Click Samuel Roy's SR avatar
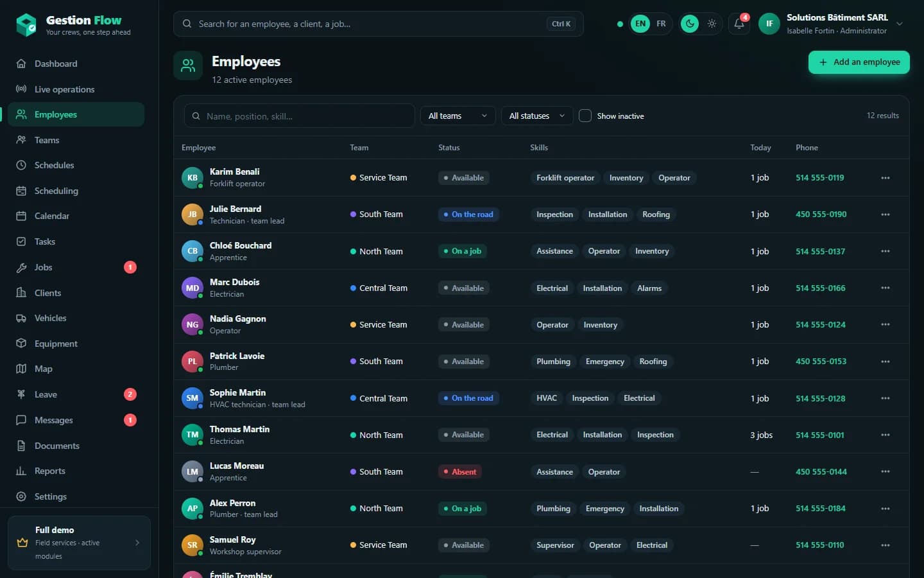 click(193, 545)
